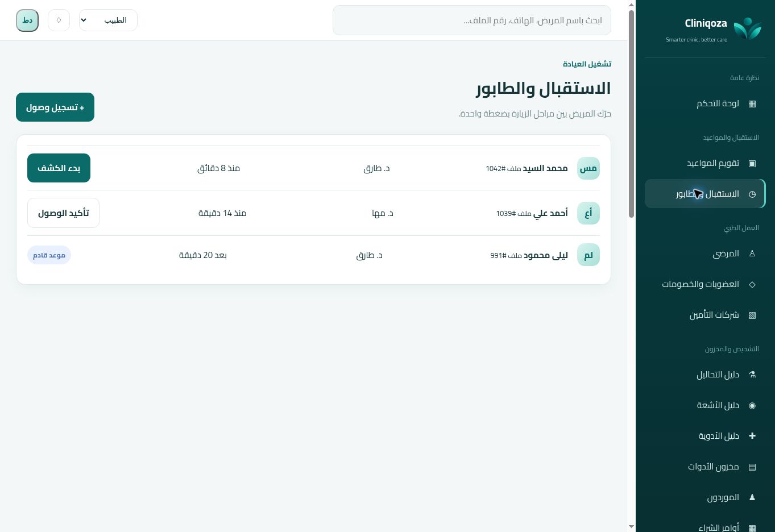Click the الموردون supplier icon
This screenshot has width=775, height=532.
752,497
